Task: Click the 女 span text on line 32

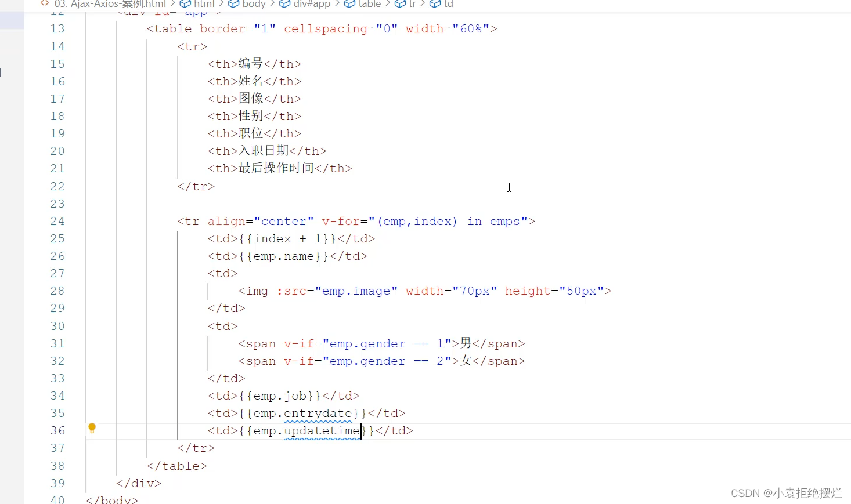Action: point(466,360)
